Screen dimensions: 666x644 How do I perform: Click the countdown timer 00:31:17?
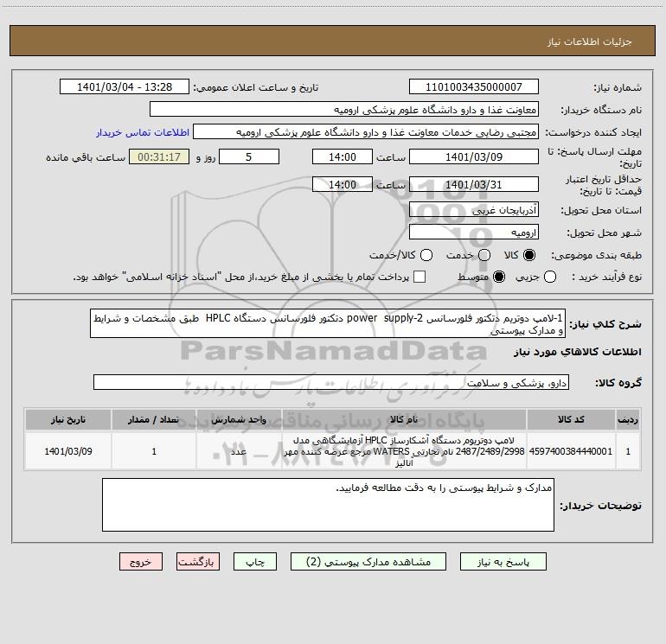pos(159,156)
